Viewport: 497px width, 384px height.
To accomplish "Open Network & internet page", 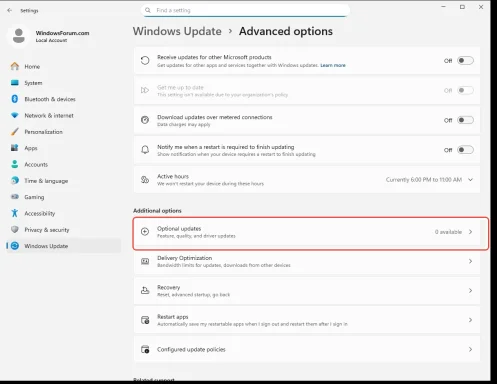I will click(x=63, y=115).
